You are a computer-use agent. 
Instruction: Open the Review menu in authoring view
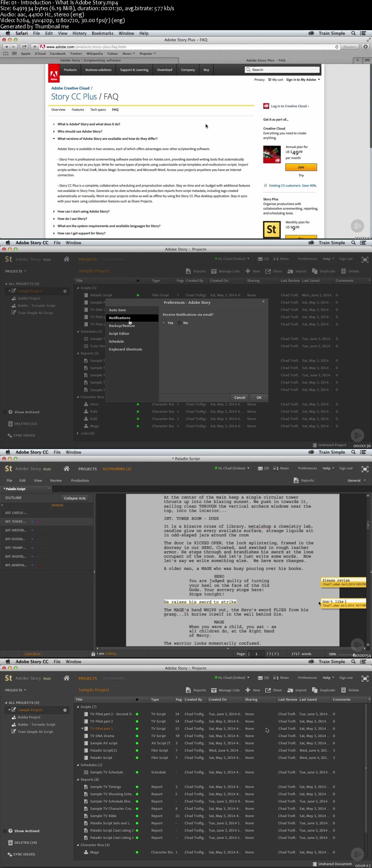pyautogui.click(x=56, y=481)
